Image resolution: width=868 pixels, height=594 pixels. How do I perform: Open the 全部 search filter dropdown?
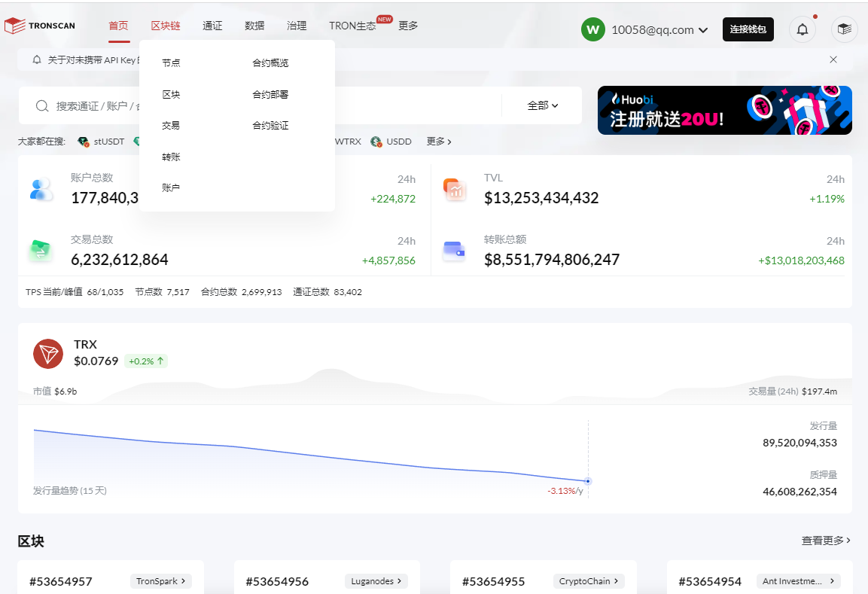[543, 105]
